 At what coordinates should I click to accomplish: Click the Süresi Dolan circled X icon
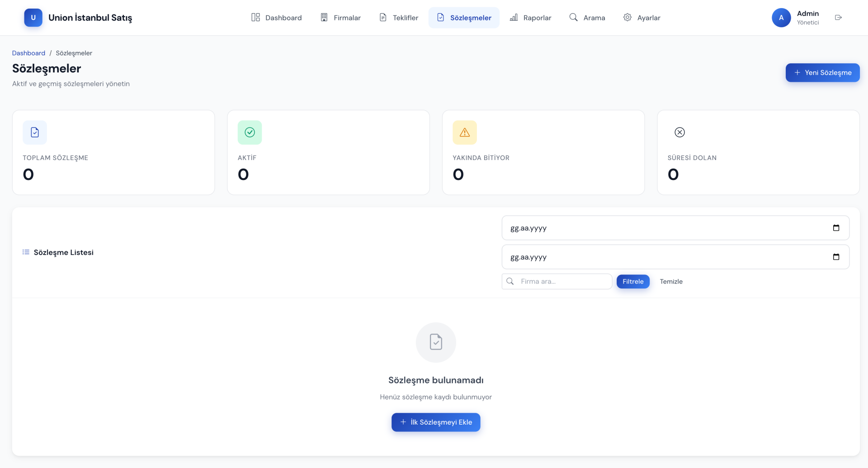coord(679,132)
